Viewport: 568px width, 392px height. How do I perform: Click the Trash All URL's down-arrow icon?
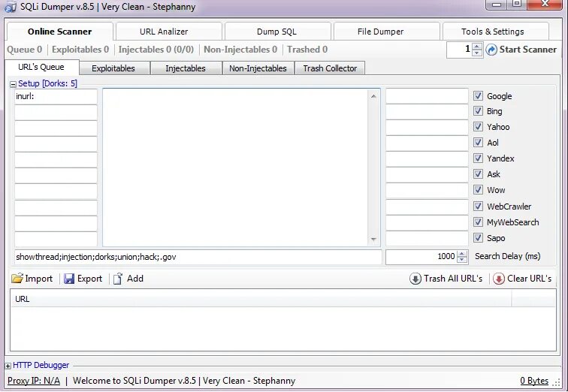pos(415,279)
